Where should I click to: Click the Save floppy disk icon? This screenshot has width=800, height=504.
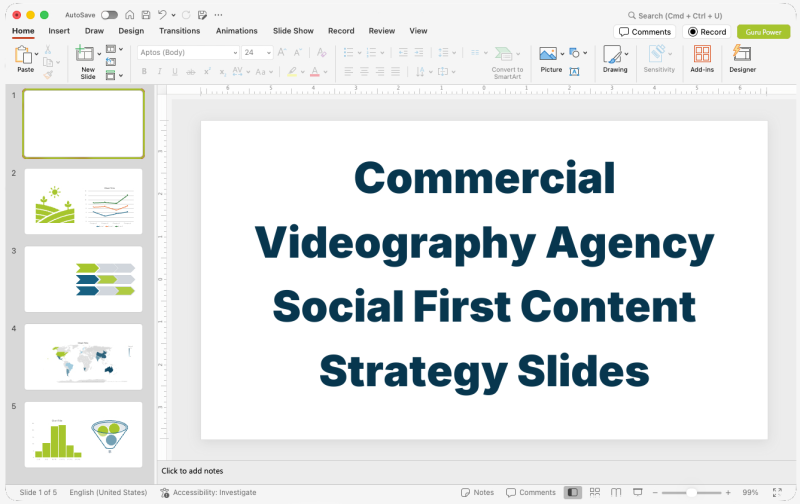pyautogui.click(x=145, y=15)
